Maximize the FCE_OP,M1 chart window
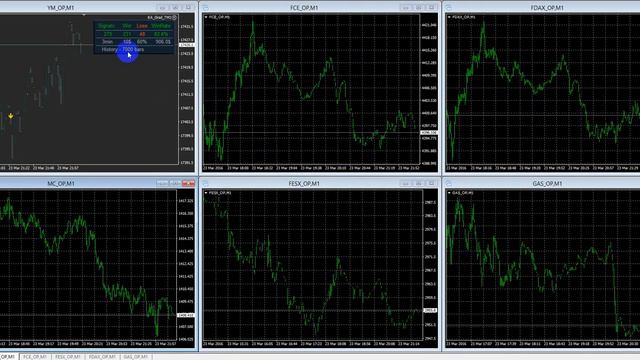Viewport: 640px width, 360px height. point(418,8)
